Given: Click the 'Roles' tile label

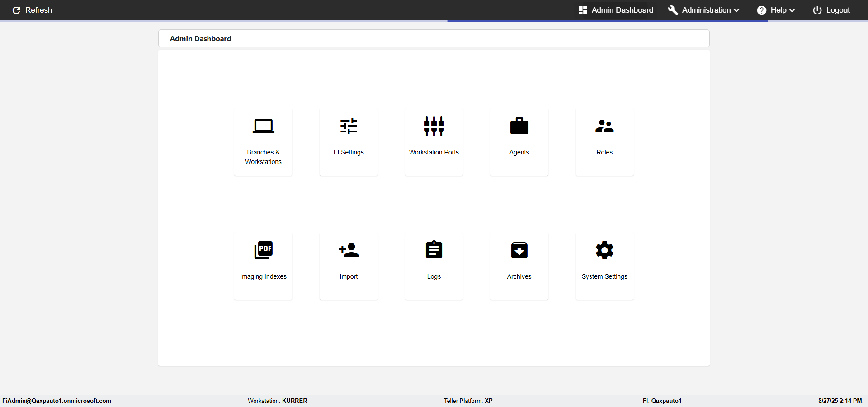Looking at the screenshot, I should pos(604,152).
